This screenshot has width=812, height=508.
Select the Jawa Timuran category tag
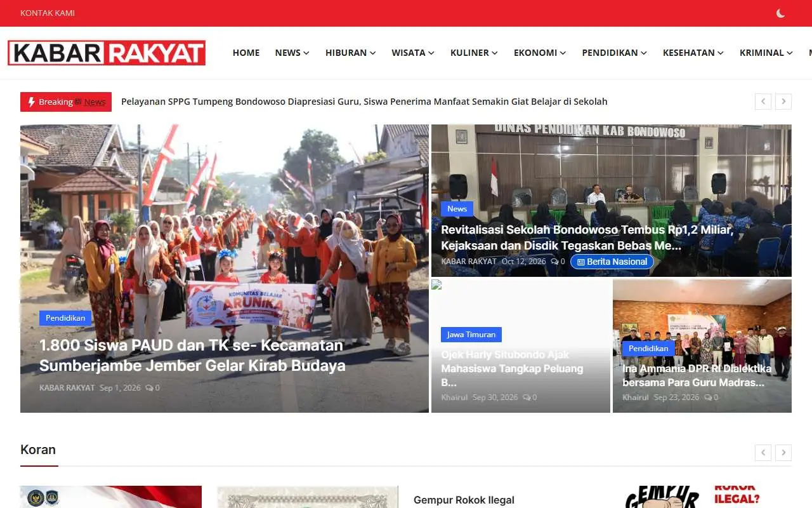tap(471, 335)
